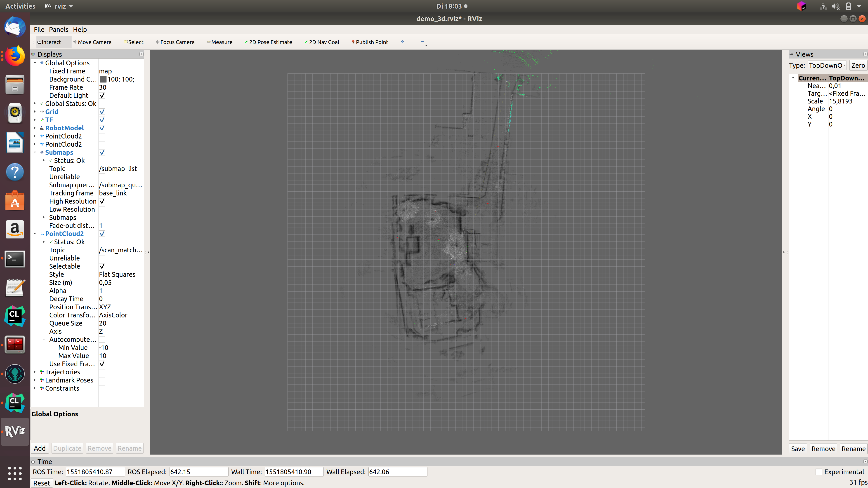
Task: Click the ROS Time field
Action: [95, 472]
